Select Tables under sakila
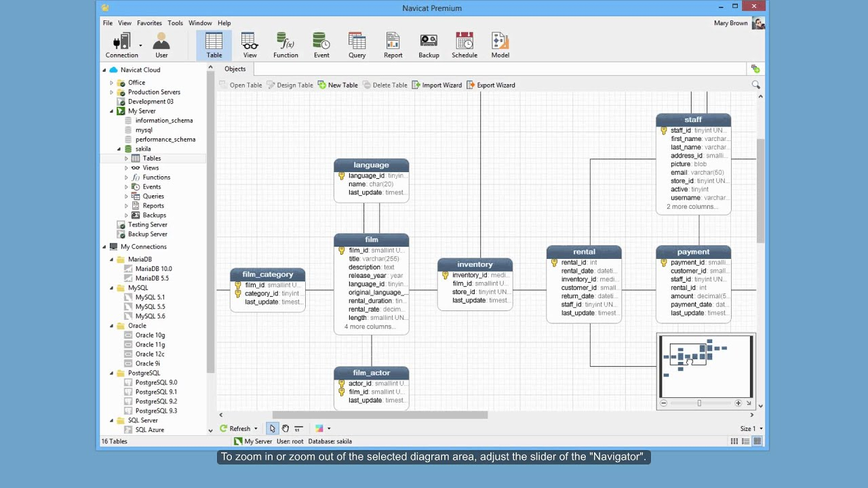 click(x=151, y=159)
